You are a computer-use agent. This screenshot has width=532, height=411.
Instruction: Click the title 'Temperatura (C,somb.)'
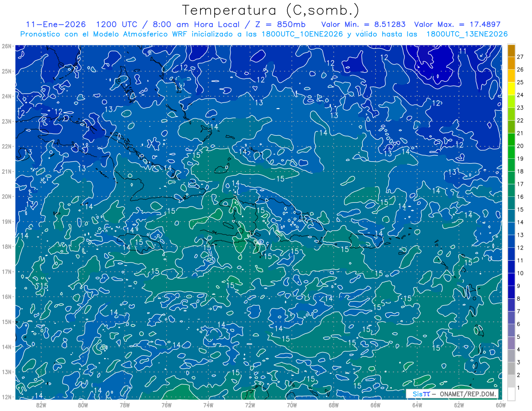[x=271, y=11]
